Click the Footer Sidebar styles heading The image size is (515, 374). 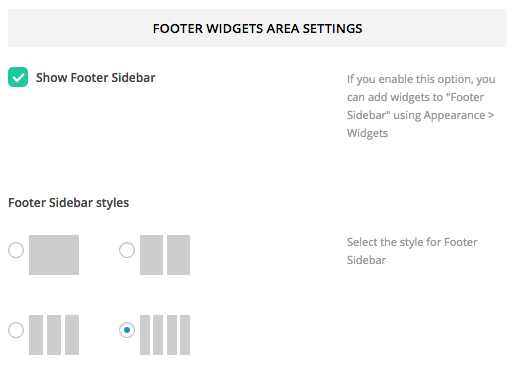click(x=69, y=203)
